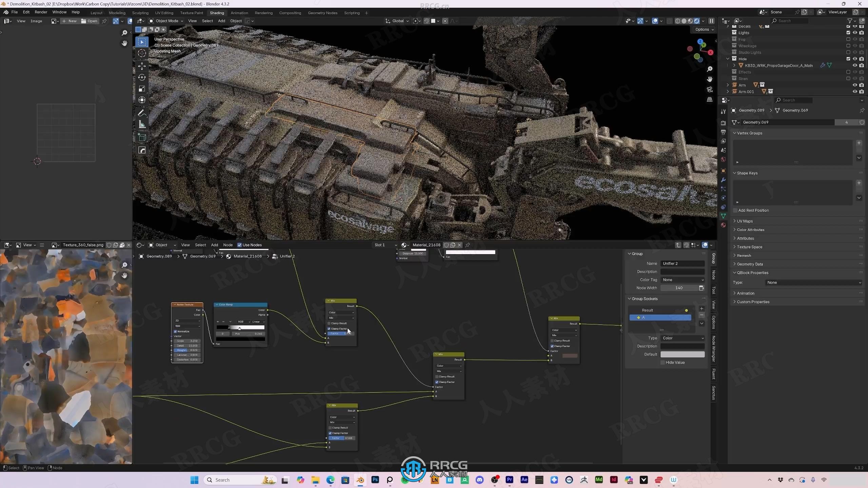
Task: Toggle the camera view icon in viewport
Action: (x=710, y=89)
